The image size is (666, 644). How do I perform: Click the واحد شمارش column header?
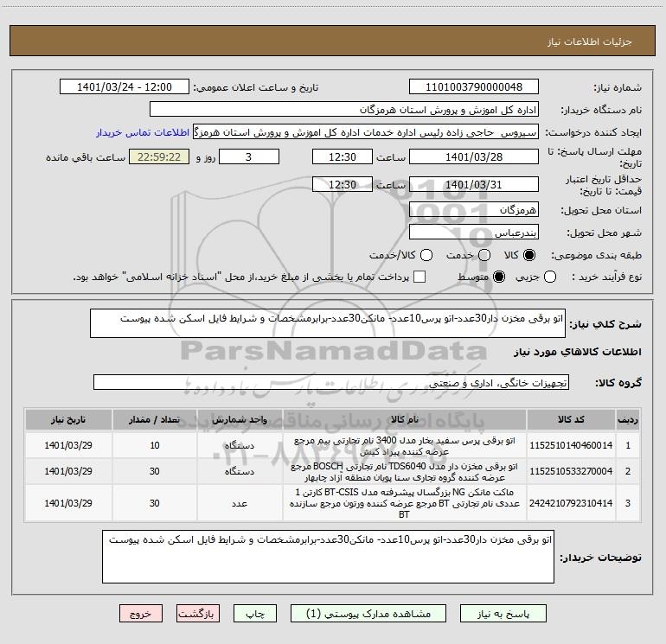[240, 419]
